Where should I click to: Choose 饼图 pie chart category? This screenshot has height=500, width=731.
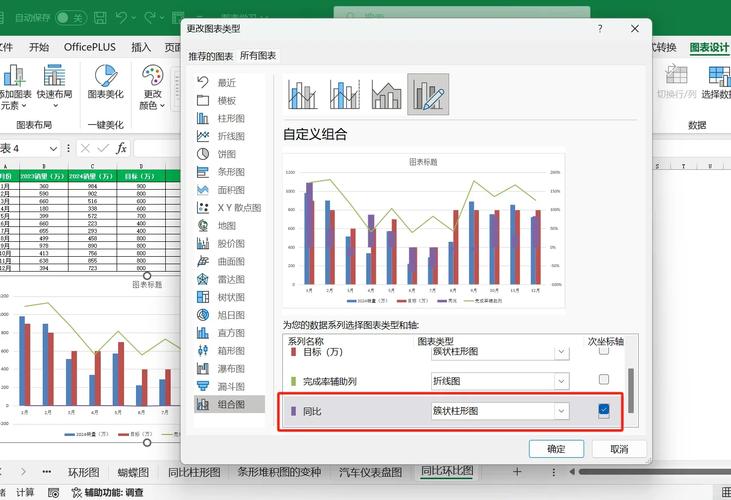(228, 154)
